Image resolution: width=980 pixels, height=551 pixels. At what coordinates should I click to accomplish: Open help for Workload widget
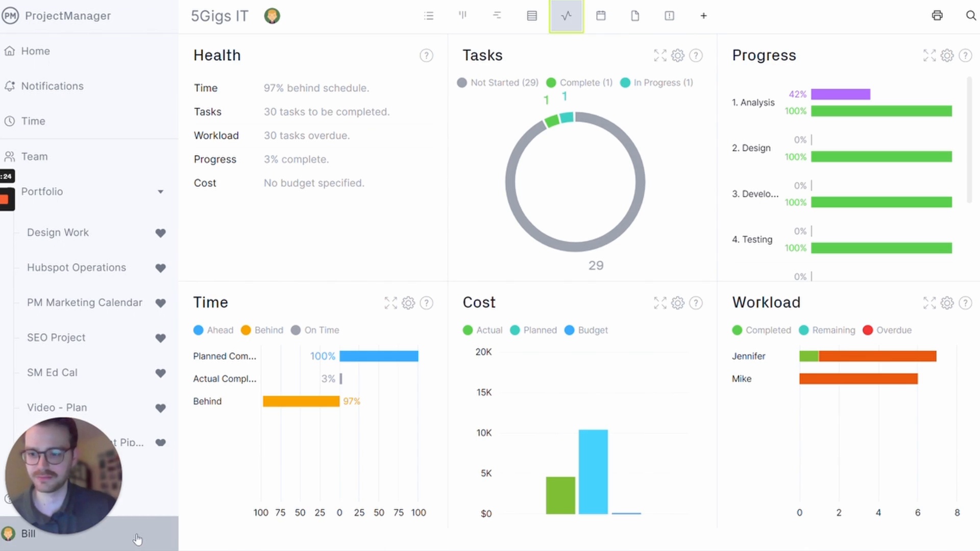(965, 303)
